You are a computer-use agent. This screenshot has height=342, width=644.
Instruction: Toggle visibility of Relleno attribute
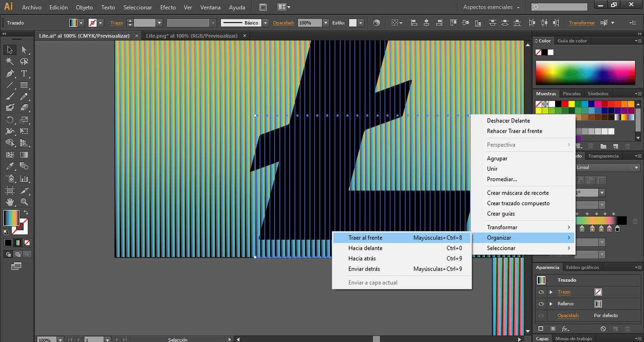[x=541, y=304]
